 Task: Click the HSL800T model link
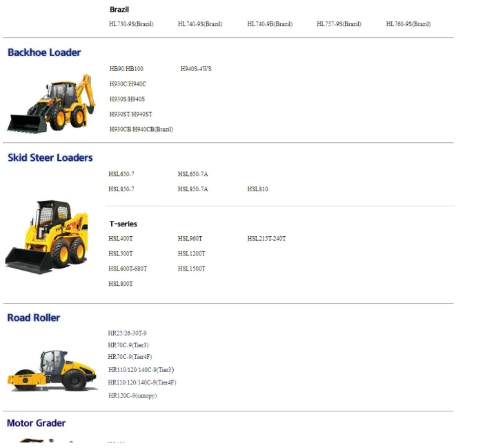click(121, 284)
